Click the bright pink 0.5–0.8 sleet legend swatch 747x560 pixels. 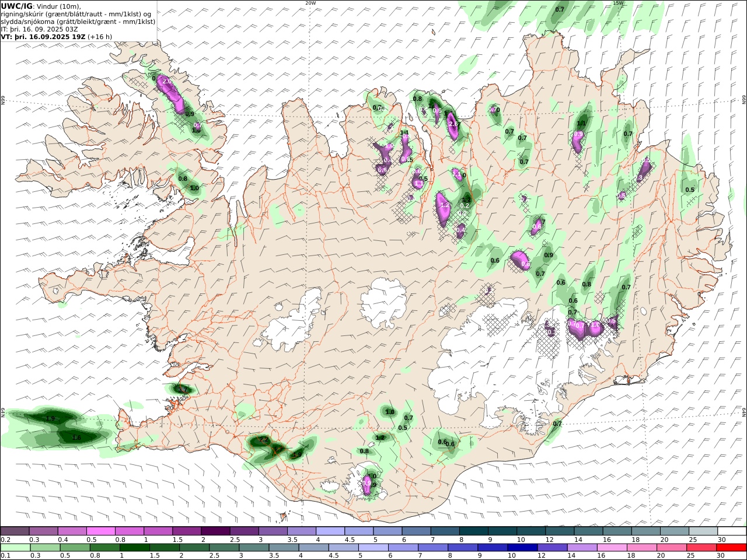coord(101,531)
